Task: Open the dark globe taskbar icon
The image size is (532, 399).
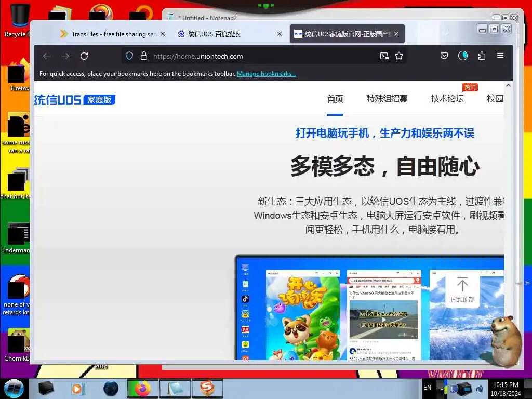Action: click(x=111, y=389)
